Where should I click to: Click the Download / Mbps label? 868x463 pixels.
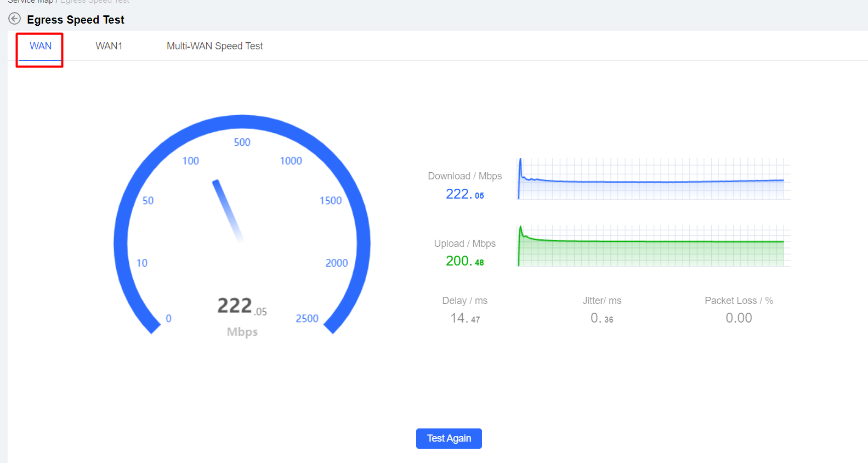(x=464, y=176)
